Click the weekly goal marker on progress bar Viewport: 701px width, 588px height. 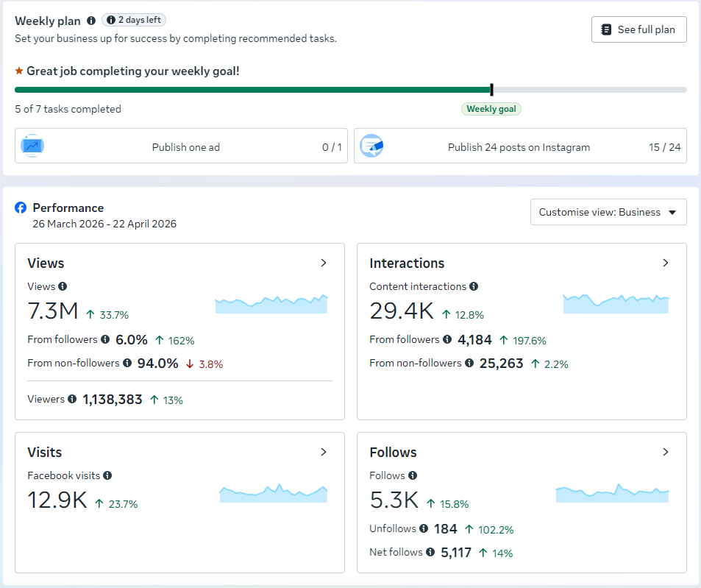point(491,90)
